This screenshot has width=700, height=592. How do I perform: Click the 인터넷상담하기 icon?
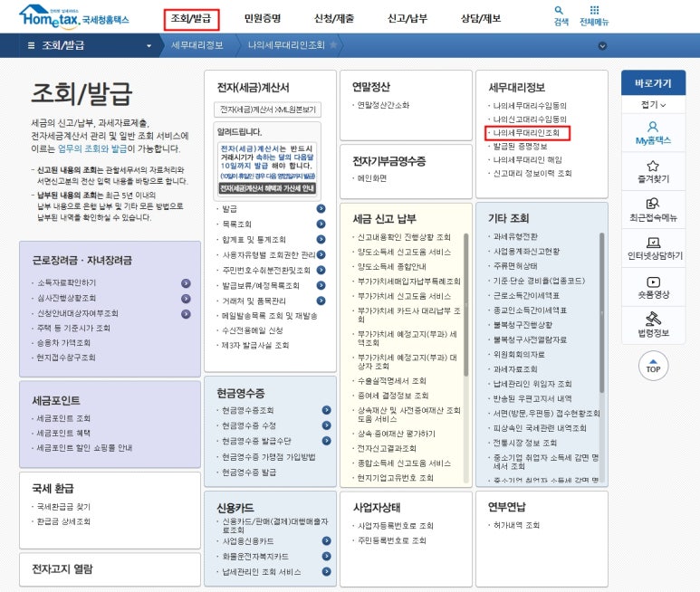652,247
